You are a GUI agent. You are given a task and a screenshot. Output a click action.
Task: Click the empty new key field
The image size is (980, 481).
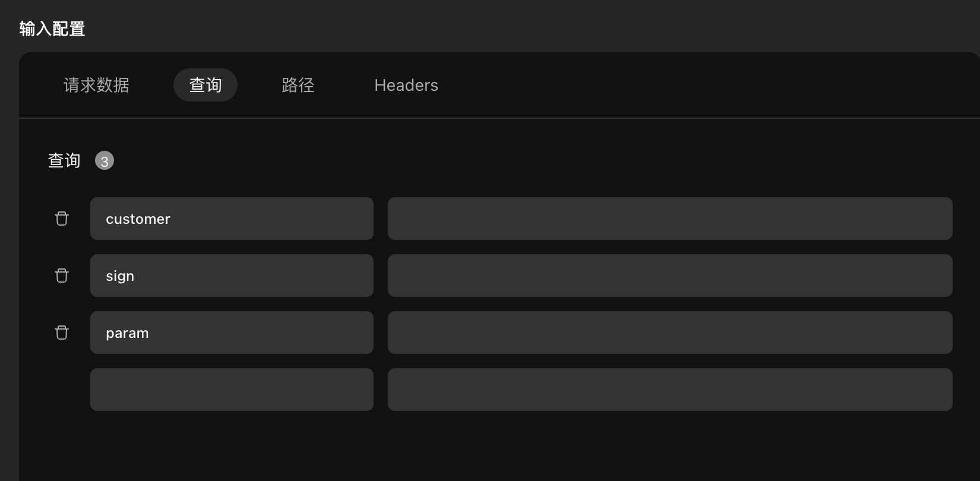[232, 390]
